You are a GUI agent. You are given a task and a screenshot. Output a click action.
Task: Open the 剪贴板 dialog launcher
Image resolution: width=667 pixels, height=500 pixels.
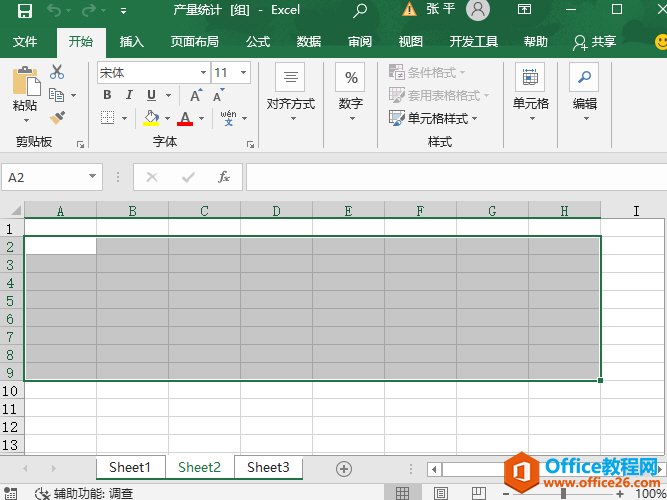(x=80, y=145)
